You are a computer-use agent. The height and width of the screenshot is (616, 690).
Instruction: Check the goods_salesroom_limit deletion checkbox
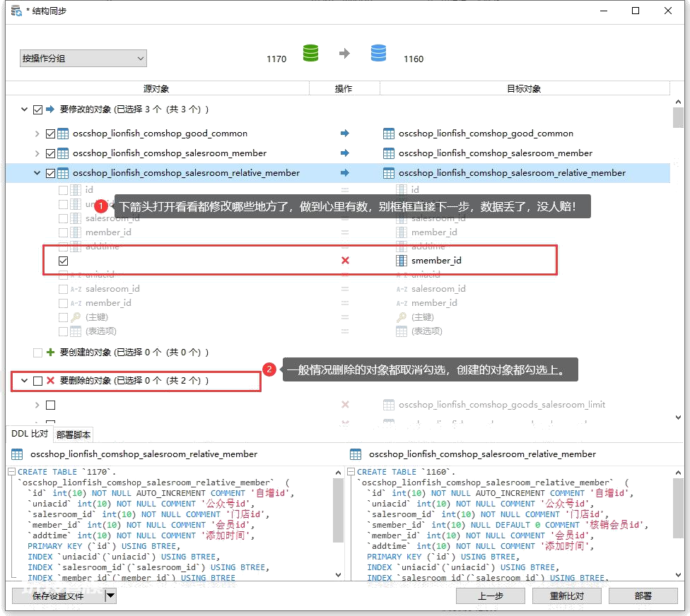51,405
